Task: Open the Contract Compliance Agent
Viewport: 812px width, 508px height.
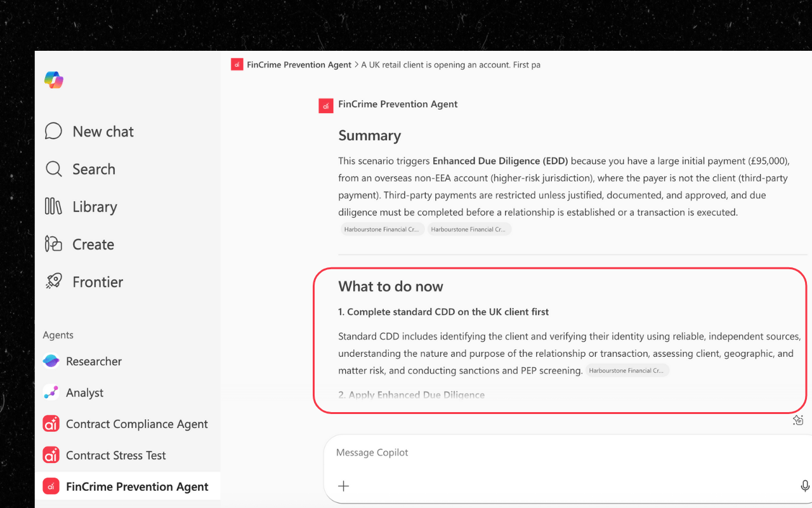Action: pyautogui.click(x=125, y=424)
